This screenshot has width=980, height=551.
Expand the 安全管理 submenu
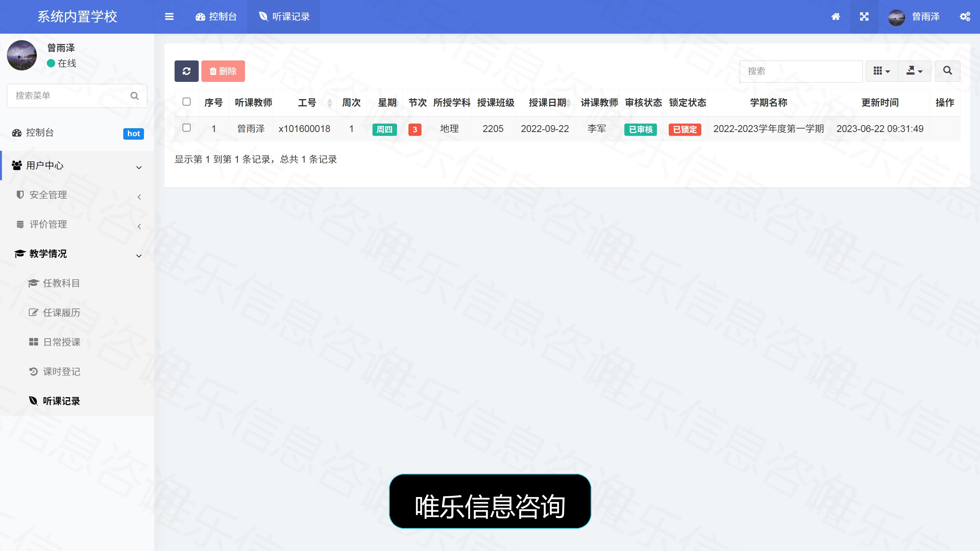pyautogui.click(x=77, y=195)
